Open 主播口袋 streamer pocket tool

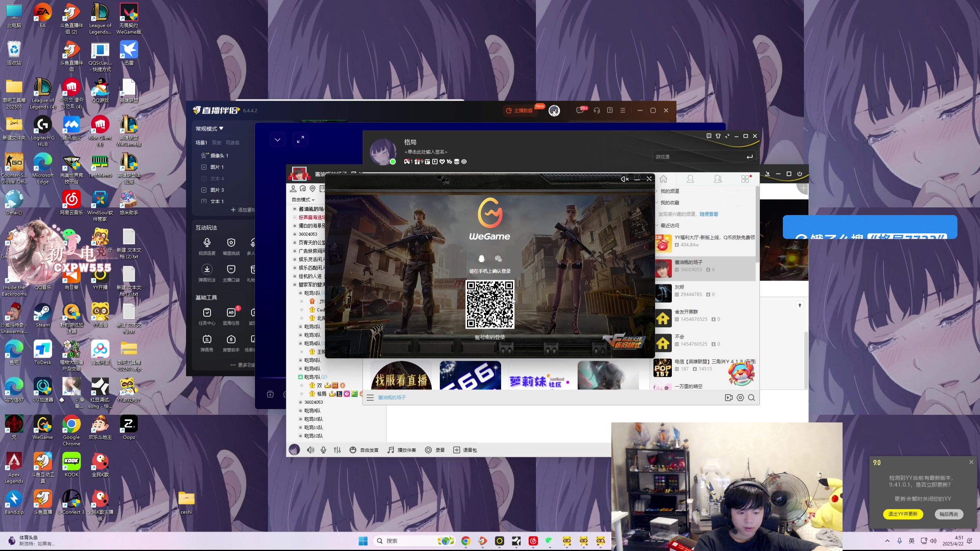[x=231, y=273]
